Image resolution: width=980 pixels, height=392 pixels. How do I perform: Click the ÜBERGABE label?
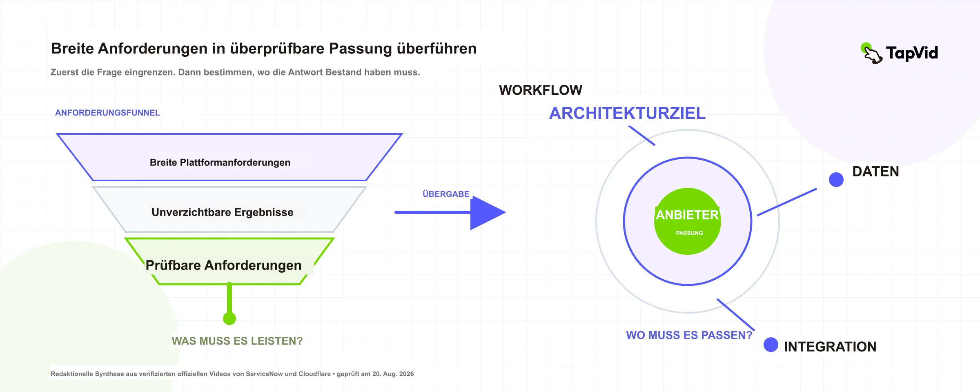[446, 194]
